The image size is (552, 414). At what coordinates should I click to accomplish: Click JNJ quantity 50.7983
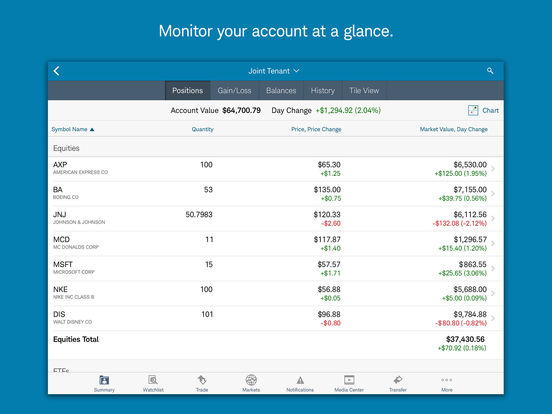[199, 214]
